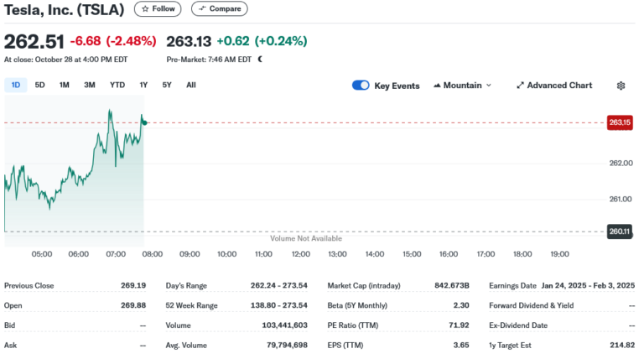Click the Ex-Dividend Date label
This screenshot has width=644, height=359.
click(x=518, y=325)
